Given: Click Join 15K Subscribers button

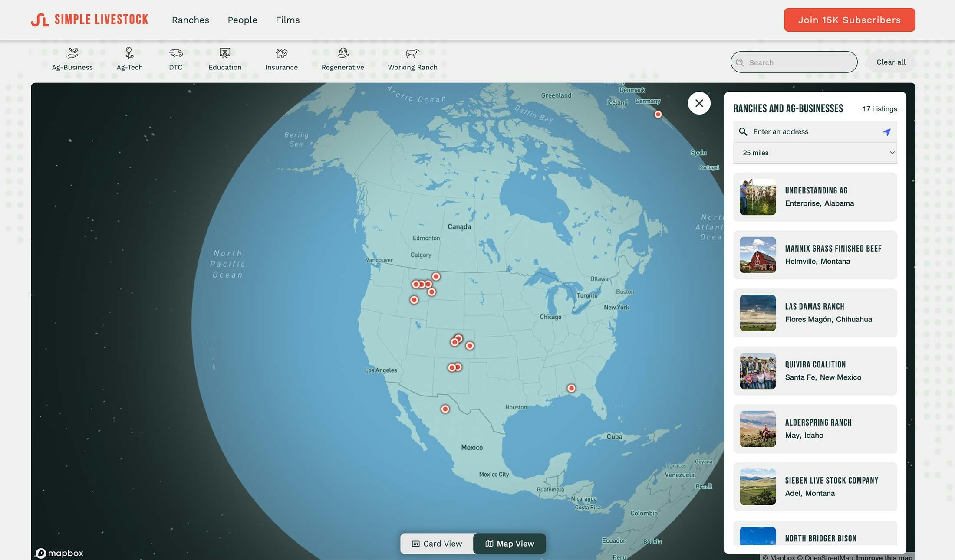Looking at the screenshot, I should point(849,20).
